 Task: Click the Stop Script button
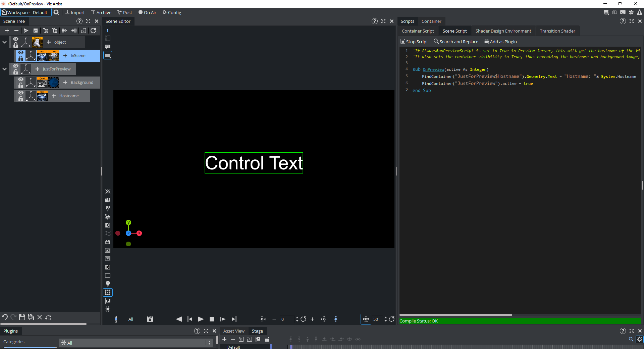click(414, 42)
